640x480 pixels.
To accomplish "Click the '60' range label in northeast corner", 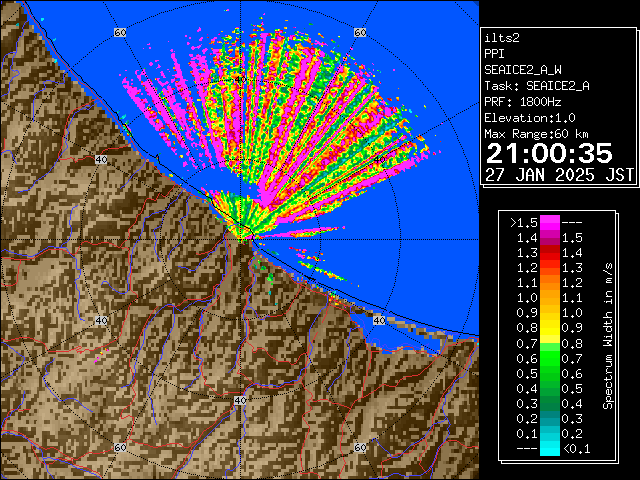I will click(360, 32).
